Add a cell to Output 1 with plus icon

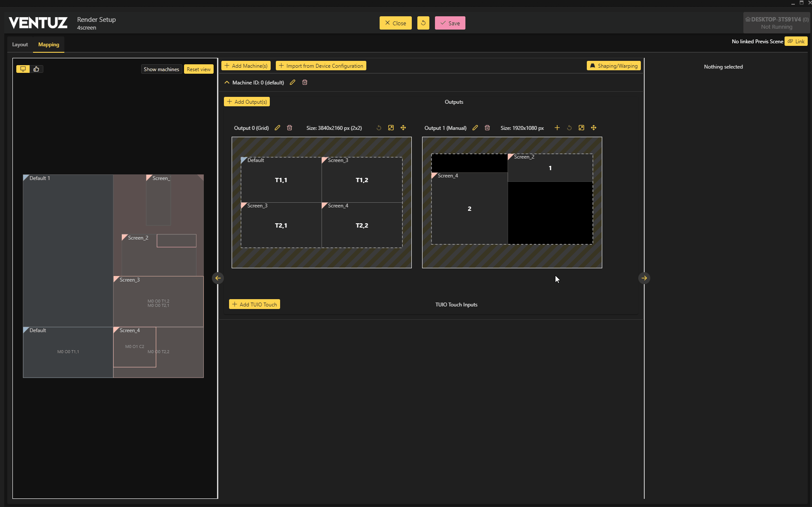(x=557, y=128)
